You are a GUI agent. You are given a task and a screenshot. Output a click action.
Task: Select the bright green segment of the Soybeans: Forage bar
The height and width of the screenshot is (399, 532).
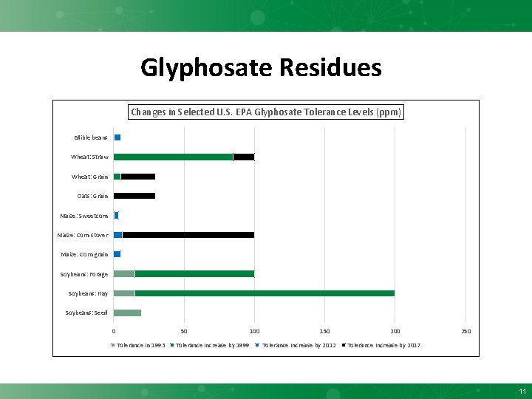[195, 274]
